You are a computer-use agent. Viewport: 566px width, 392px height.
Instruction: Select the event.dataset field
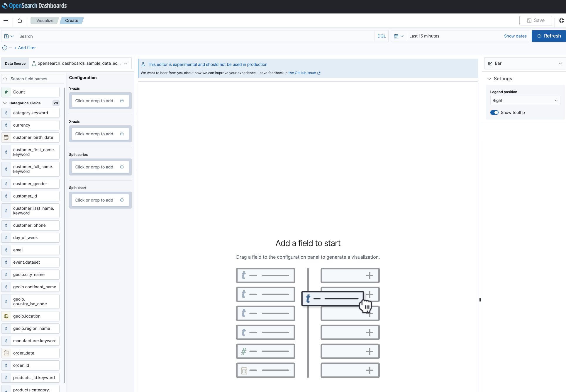coord(30,262)
